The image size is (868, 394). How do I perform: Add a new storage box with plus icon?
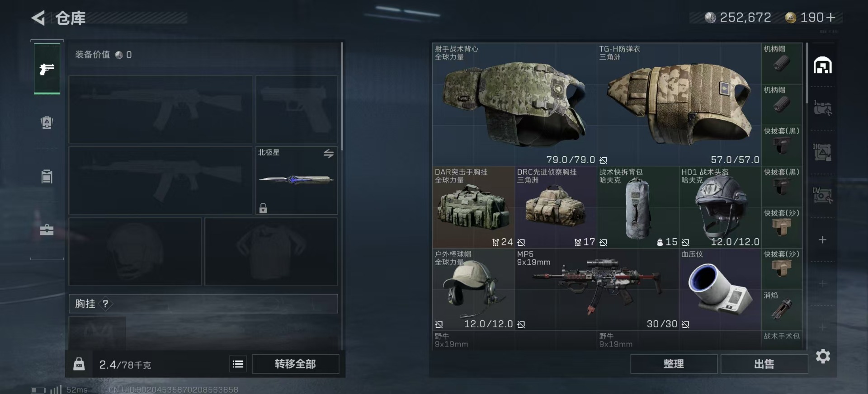(x=823, y=240)
